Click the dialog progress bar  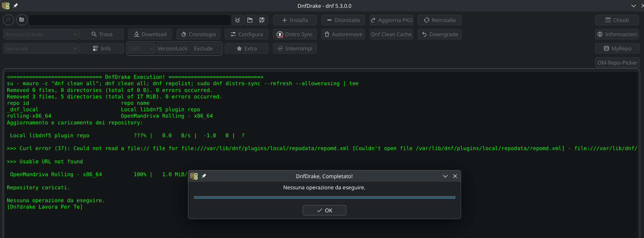(x=324, y=197)
